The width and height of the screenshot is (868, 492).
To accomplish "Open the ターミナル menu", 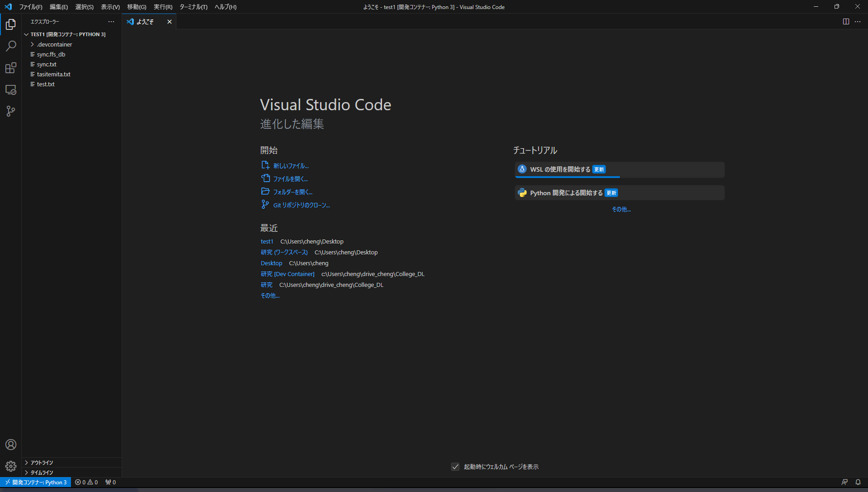I will coord(193,7).
